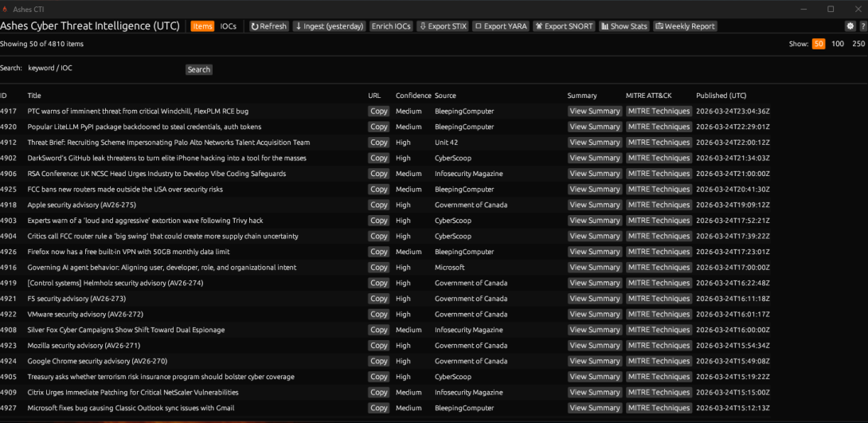Screen dimensions: 868x423
Task: View Summary for F5 security advisory
Action: pyautogui.click(x=595, y=299)
